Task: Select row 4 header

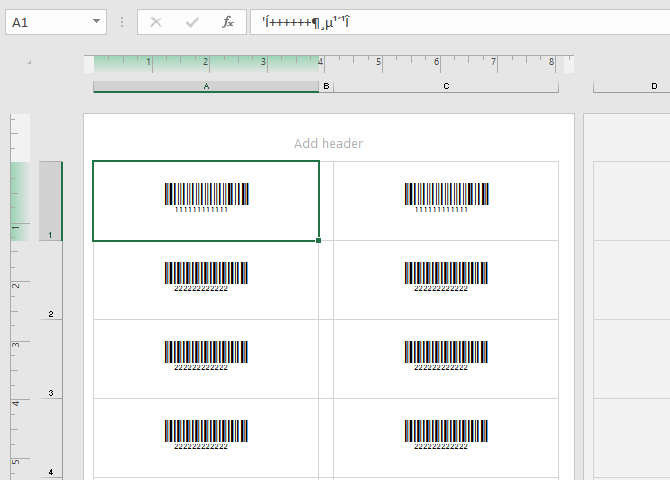Action: click(x=50, y=438)
